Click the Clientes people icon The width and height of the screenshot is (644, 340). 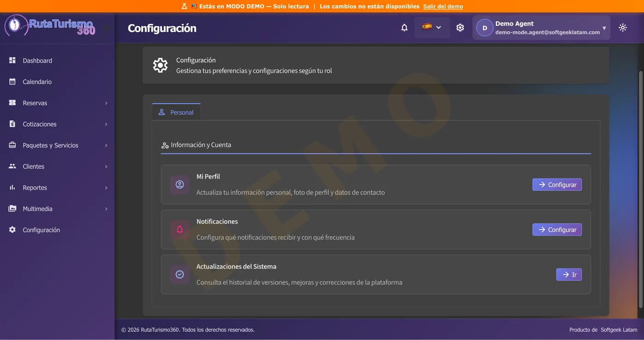pyautogui.click(x=12, y=166)
